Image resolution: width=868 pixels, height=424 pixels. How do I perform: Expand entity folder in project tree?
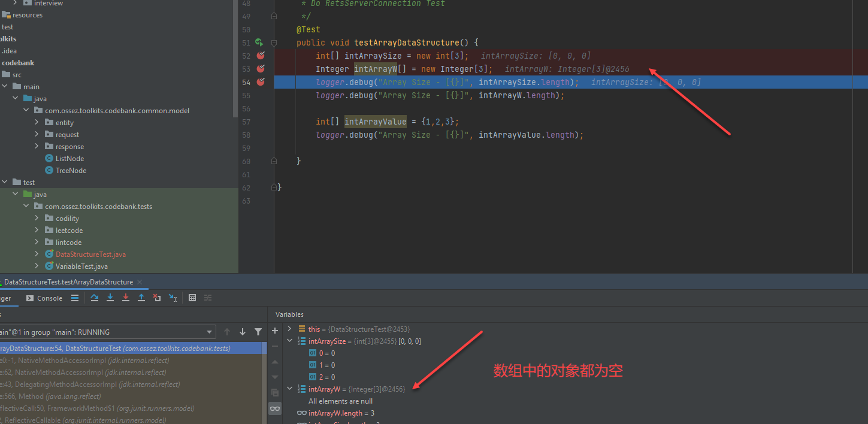click(x=37, y=122)
